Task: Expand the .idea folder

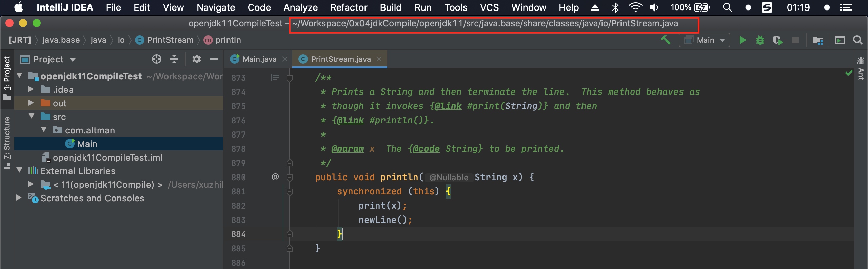Action: click(31, 89)
